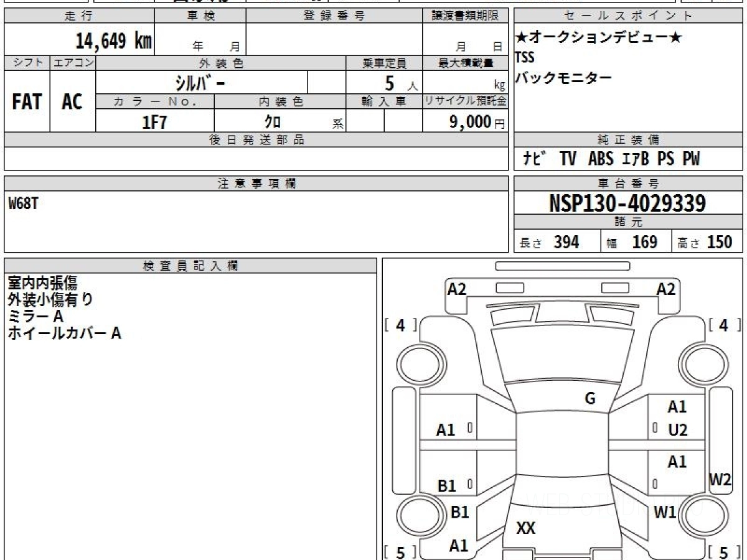Click the W2 damage mark
747x560 pixels.
[x=721, y=480]
